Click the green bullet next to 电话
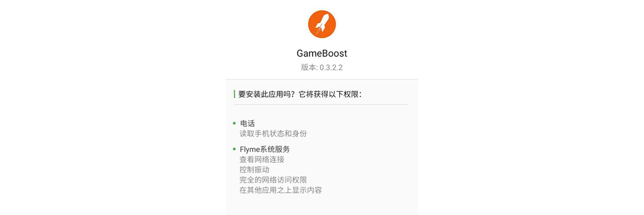Image resolution: width=644 pixels, height=215 pixels. pyautogui.click(x=235, y=123)
